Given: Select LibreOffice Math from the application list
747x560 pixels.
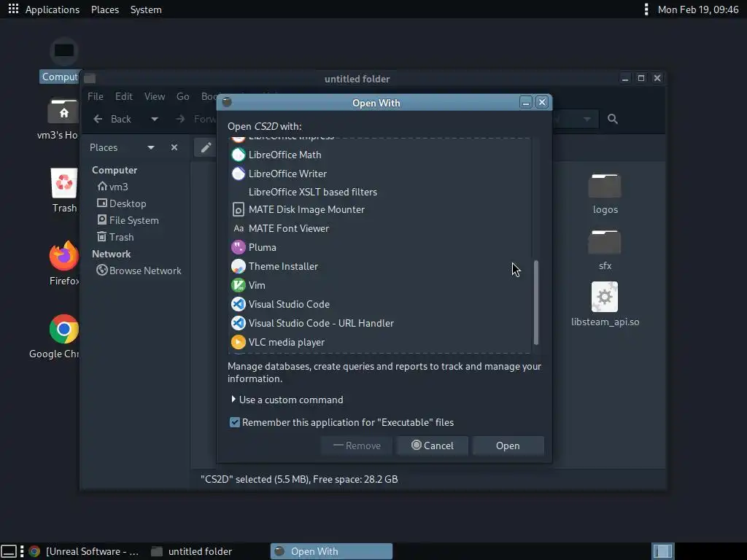Looking at the screenshot, I should (380, 155).
